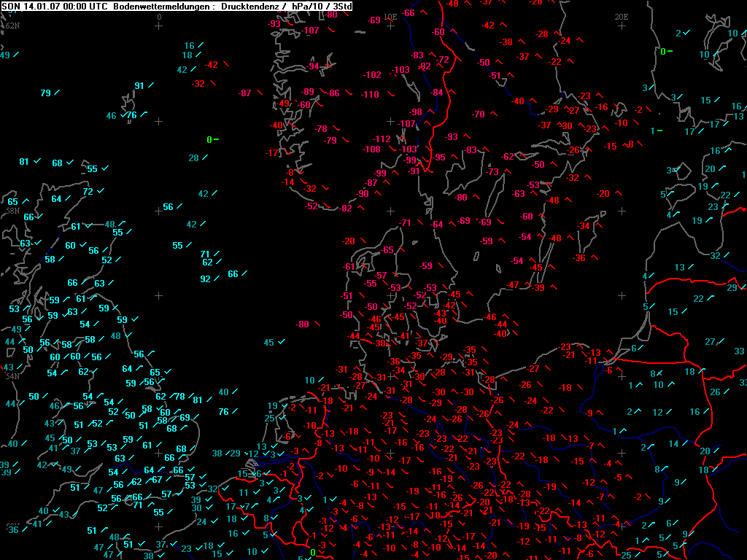Pick the cyan 27 reading at right
The image size is (747, 560).
[710, 342]
